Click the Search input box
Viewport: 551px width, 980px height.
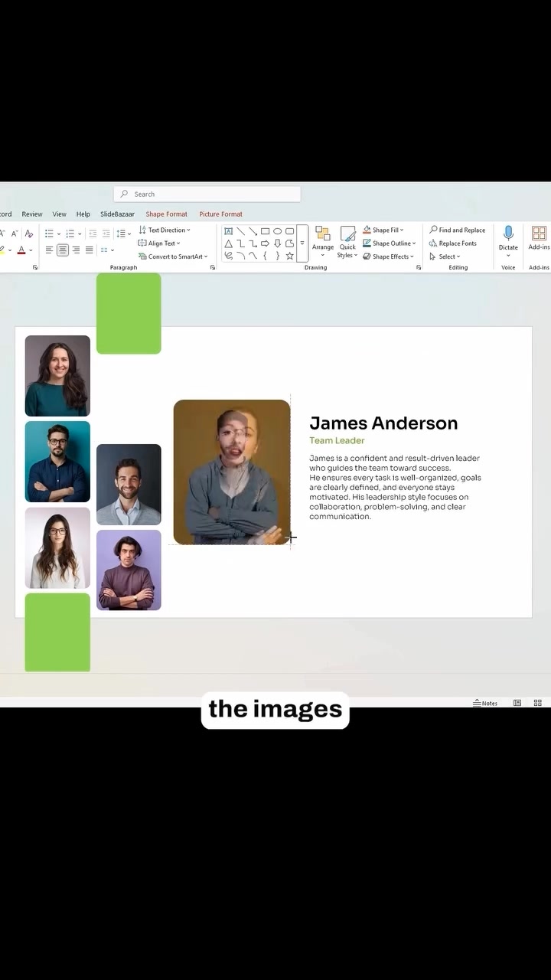(x=207, y=194)
